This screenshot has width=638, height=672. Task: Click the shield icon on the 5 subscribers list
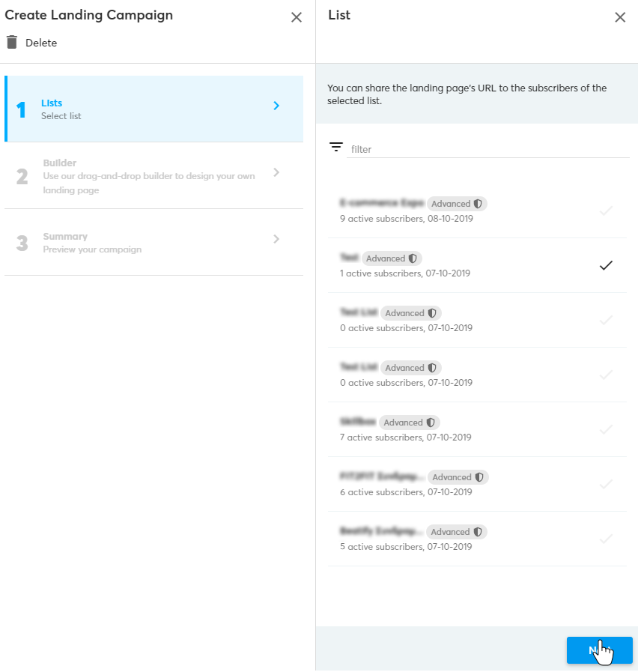pos(477,532)
